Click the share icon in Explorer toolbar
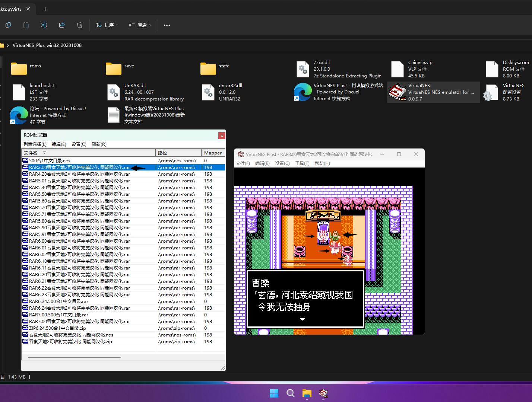Image resolution: width=532 pixels, height=402 pixels. [62, 25]
